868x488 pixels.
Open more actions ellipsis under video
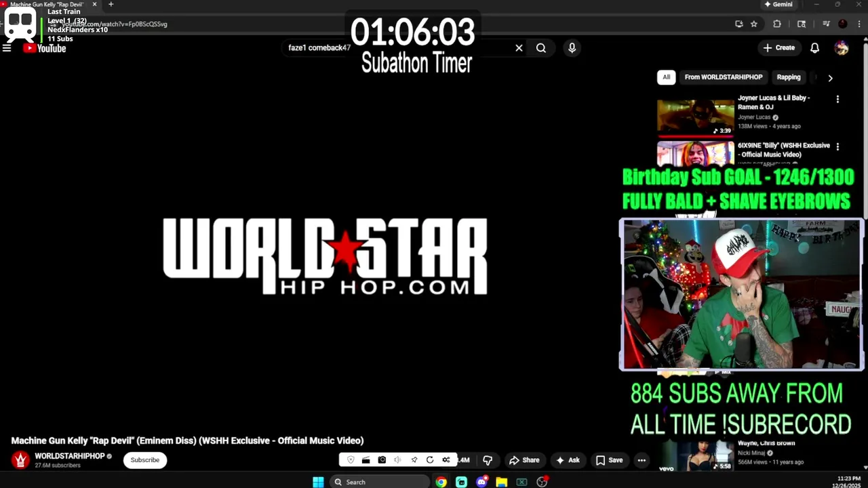pyautogui.click(x=642, y=460)
